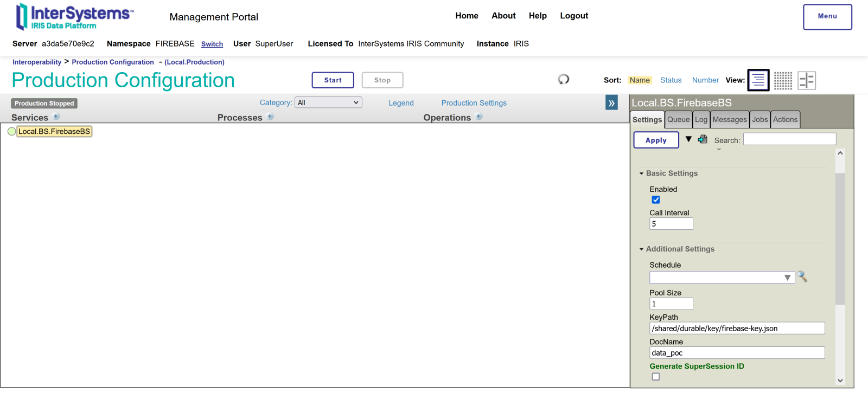Collapse settings panel with double-arrow icon
Screen dimensions: 868x393
coord(611,103)
